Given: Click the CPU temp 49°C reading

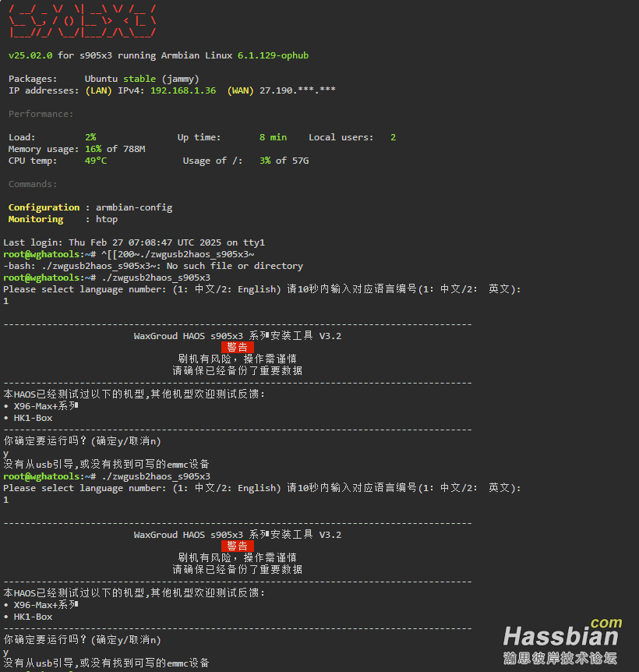Looking at the screenshot, I should click(95, 161).
